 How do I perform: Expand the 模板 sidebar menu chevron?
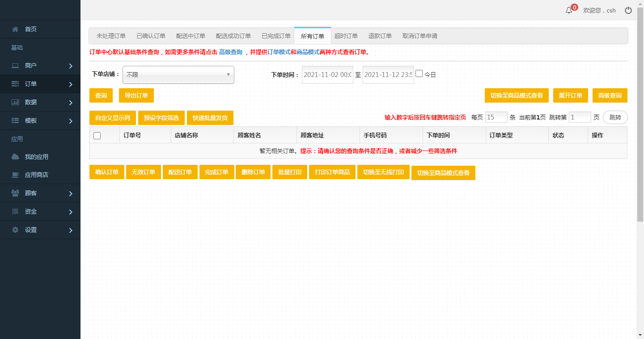(71, 121)
